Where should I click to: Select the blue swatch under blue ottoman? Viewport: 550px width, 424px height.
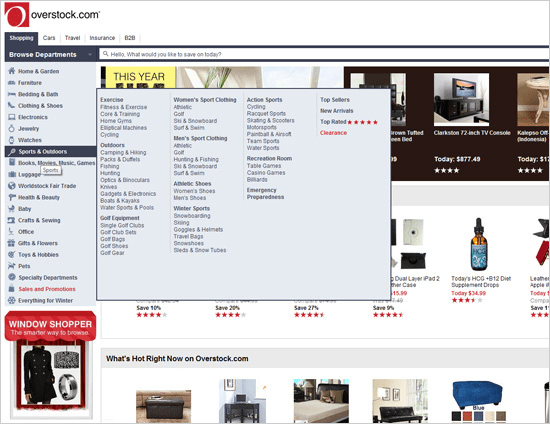click(x=478, y=416)
